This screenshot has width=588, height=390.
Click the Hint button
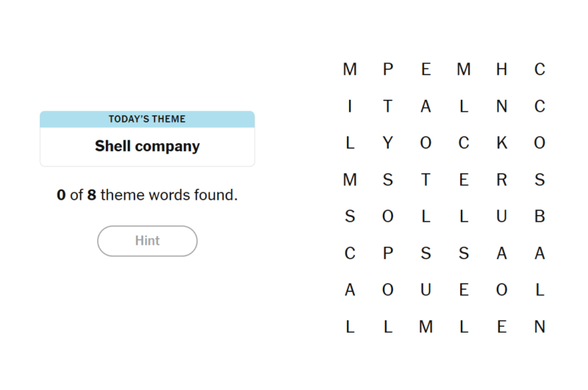click(x=147, y=241)
